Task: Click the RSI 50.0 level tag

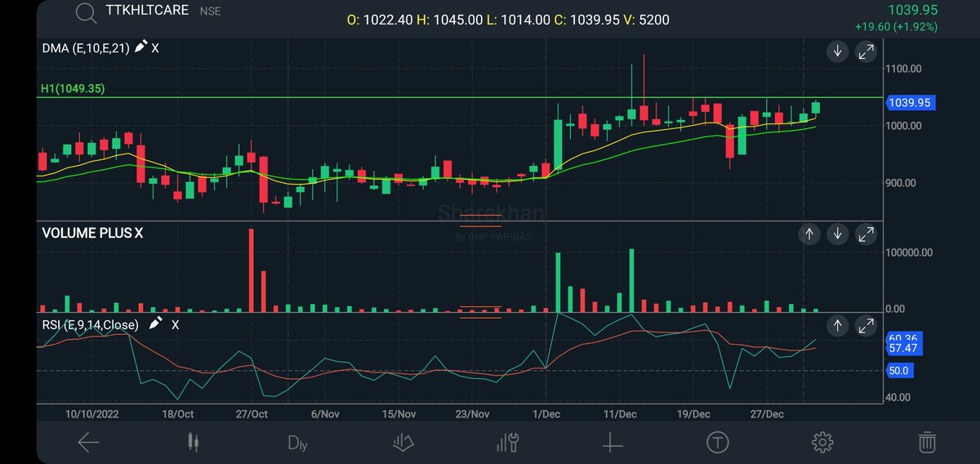Action: (898, 371)
